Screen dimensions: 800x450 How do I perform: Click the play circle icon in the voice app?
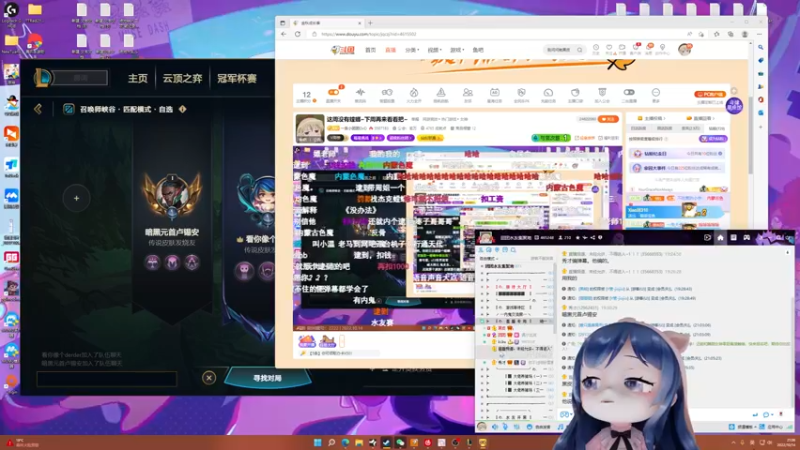click(x=707, y=238)
